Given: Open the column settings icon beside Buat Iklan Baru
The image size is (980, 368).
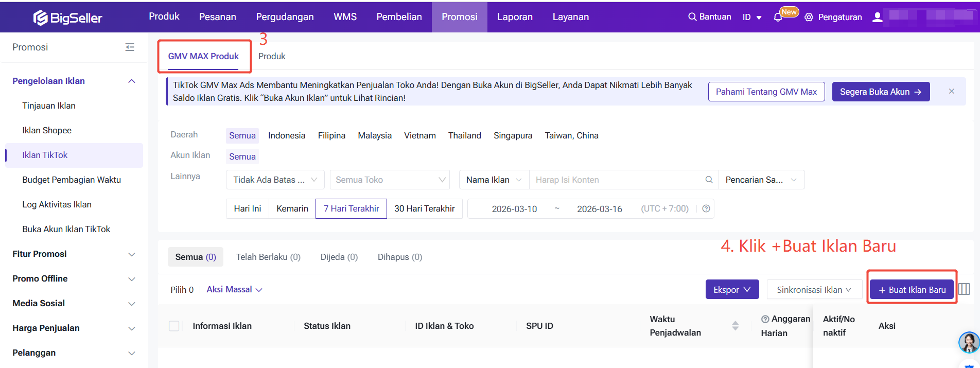Looking at the screenshot, I should coord(964,289).
